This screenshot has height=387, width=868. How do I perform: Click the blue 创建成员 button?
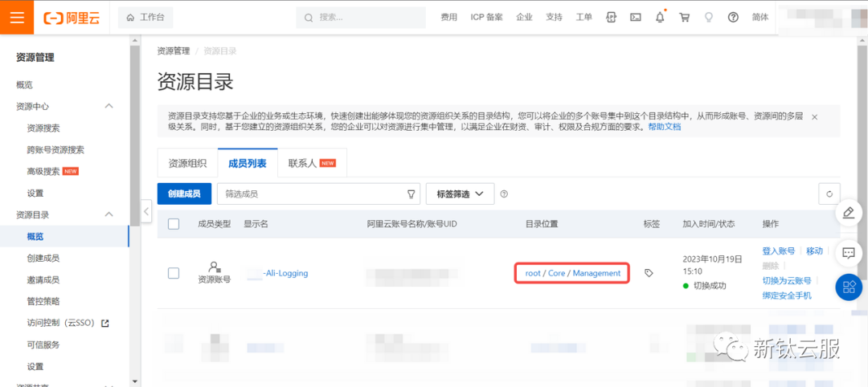184,194
